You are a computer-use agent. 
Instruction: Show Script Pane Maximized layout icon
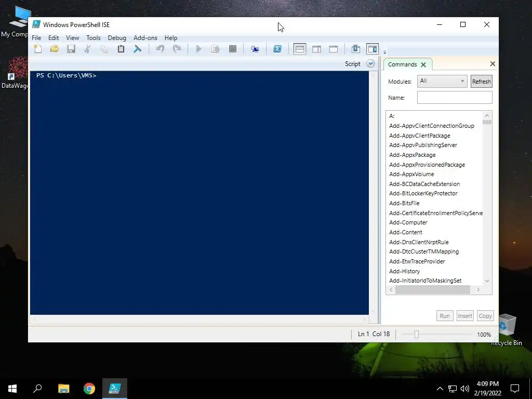tap(333, 49)
